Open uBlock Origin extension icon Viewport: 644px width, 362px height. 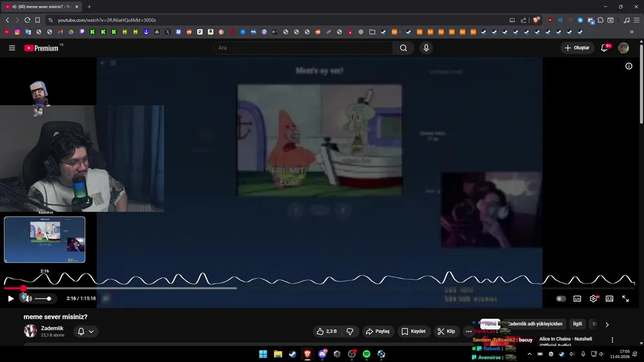pyautogui.click(x=550, y=20)
